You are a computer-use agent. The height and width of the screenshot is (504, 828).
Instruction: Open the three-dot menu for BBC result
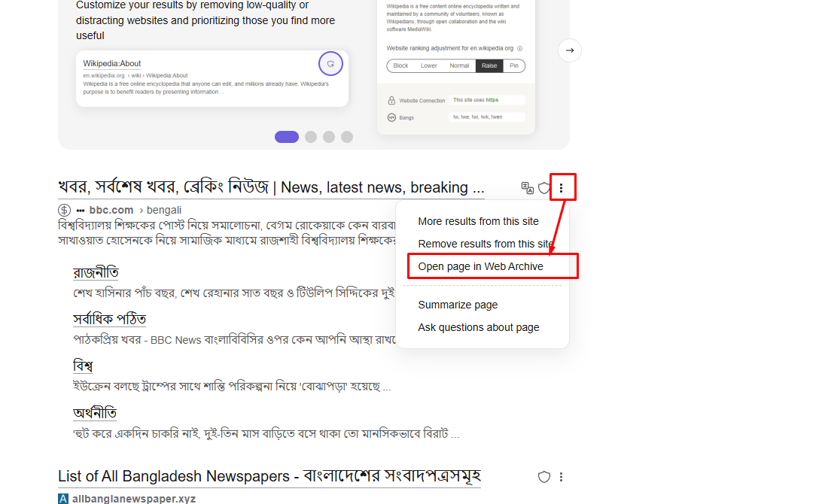coord(561,188)
